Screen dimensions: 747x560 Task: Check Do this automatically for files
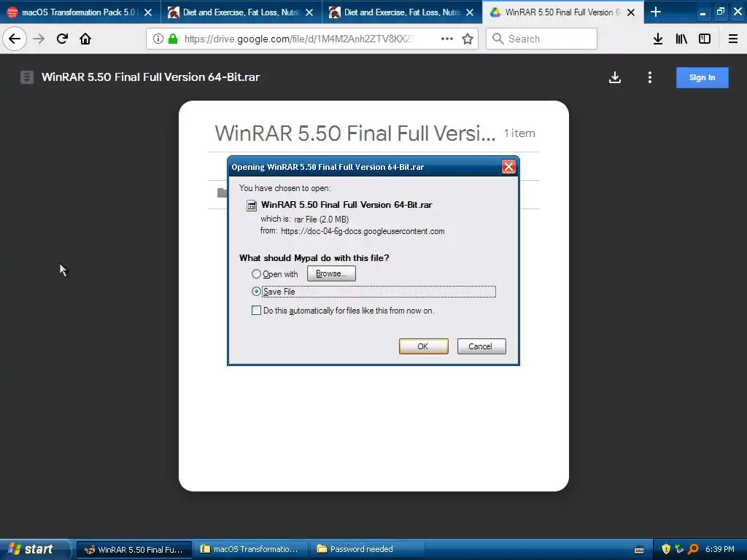click(x=256, y=311)
